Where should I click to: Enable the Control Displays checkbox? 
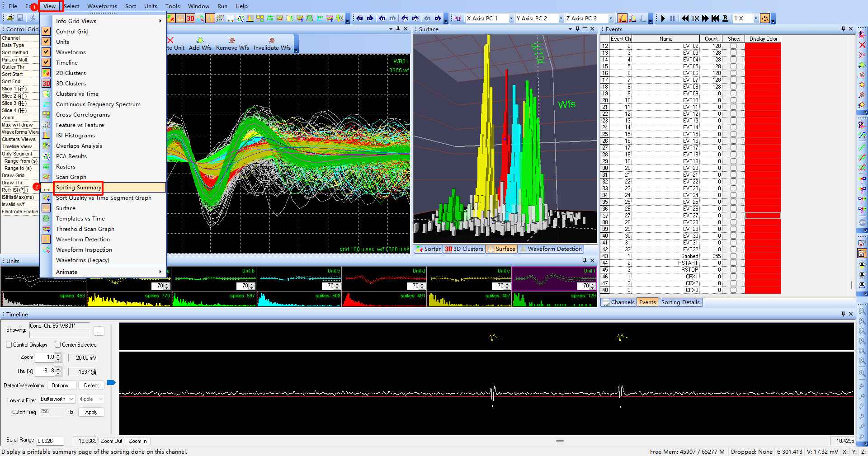tap(9, 345)
